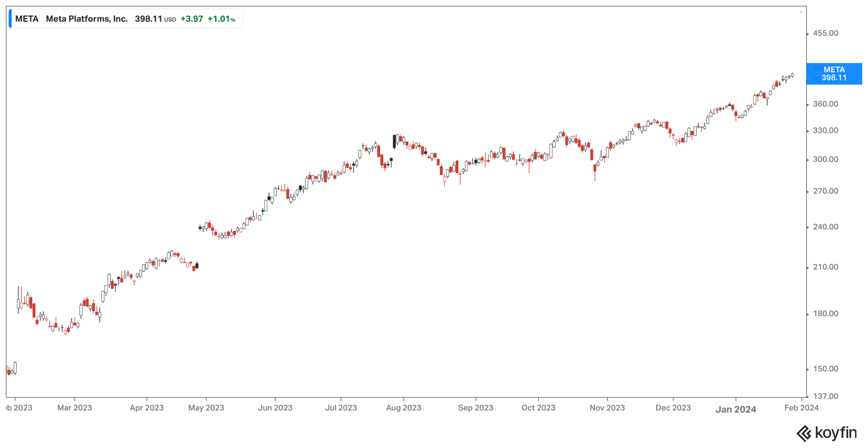Click the Nov 2023 date label
The height and width of the screenshot is (448, 868).
(x=607, y=408)
